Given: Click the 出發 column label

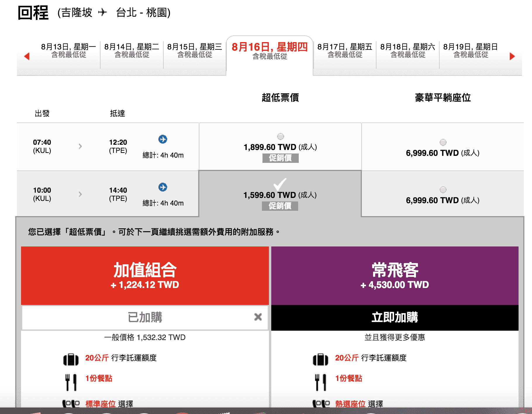Looking at the screenshot, I should click(x=42, y=113).
